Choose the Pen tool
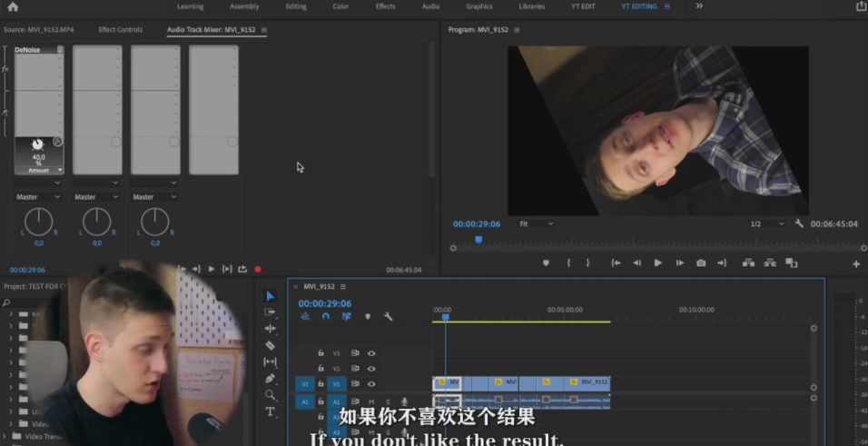This screenshot has height=446, width=868. pyautogui.click(x=270, y=378)
